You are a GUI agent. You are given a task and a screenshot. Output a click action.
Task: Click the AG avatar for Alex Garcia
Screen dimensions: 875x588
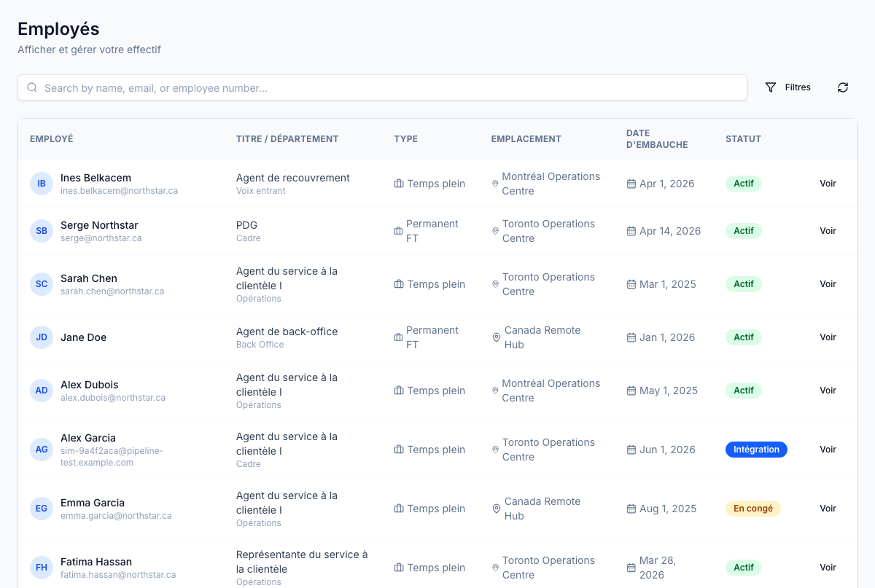(x=42, y=450)
